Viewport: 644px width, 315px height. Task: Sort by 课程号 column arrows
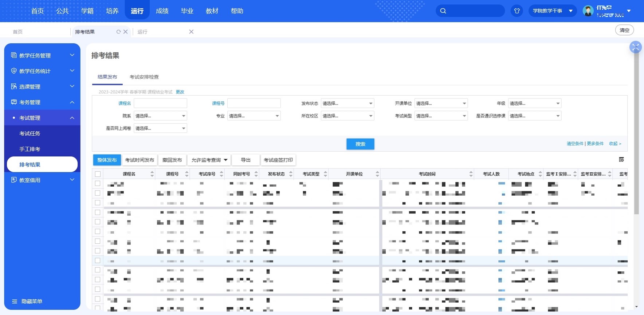[186, 174]
